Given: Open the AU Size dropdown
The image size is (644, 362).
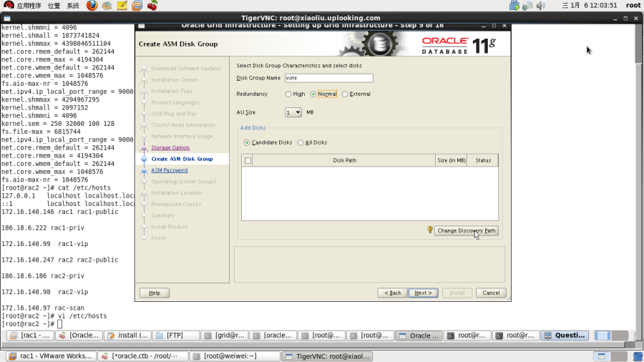Looking at the screenshot, I should 293,112.
